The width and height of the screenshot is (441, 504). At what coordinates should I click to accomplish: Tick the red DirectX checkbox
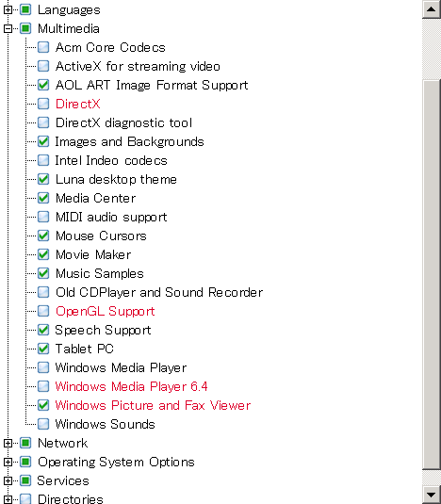[43, 104]
